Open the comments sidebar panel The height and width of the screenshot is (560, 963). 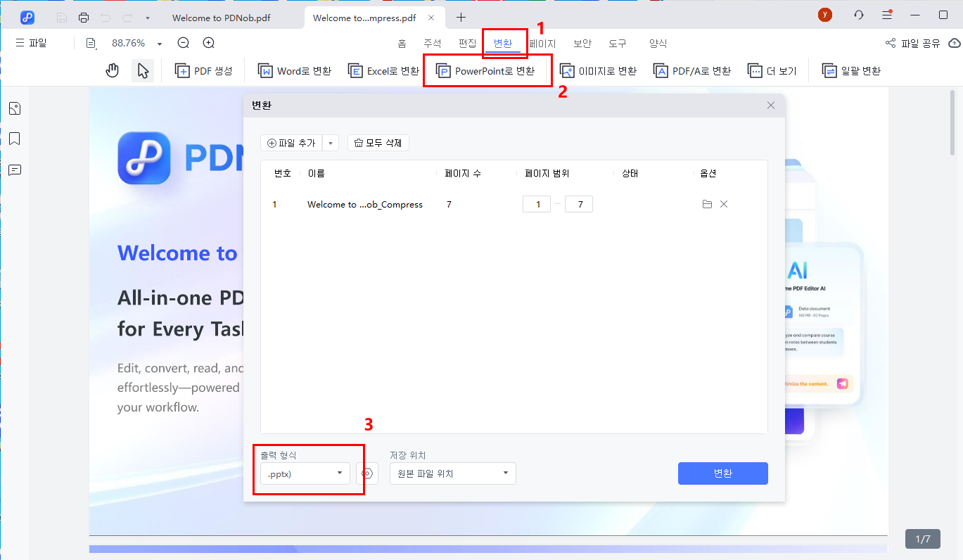(x=14, y=170)
